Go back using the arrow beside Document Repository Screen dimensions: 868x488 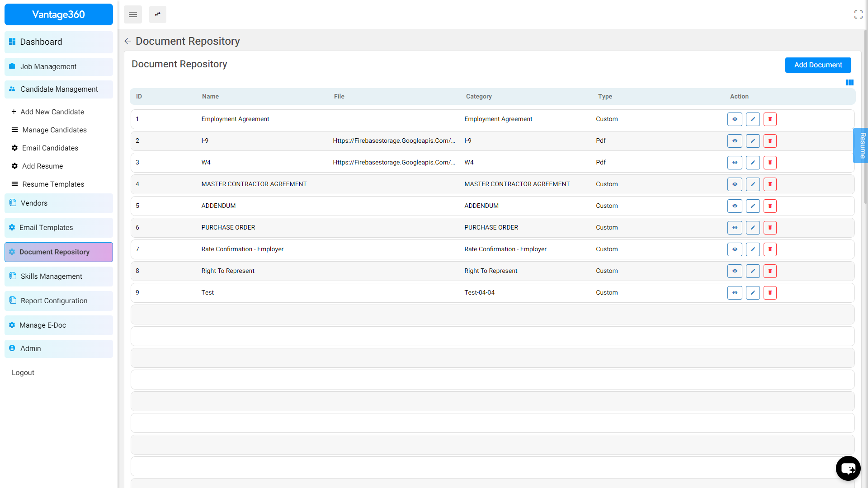pos(127,42)
